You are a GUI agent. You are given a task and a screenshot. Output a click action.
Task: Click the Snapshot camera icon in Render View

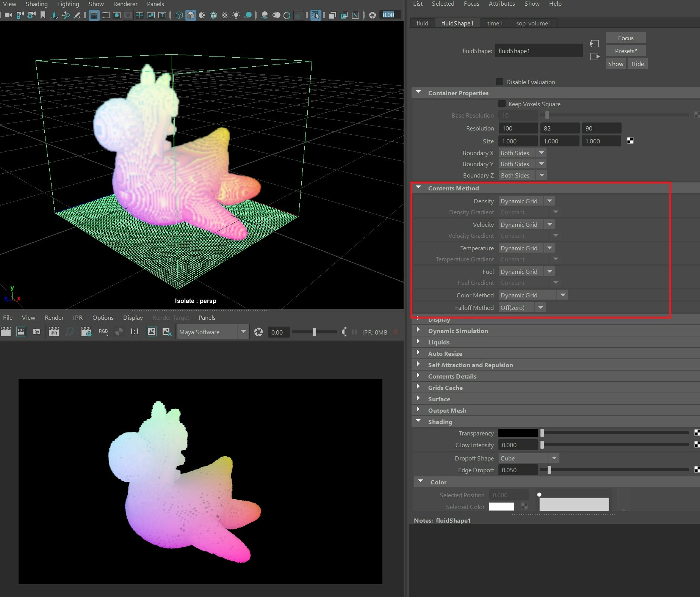tap(37, 332)
